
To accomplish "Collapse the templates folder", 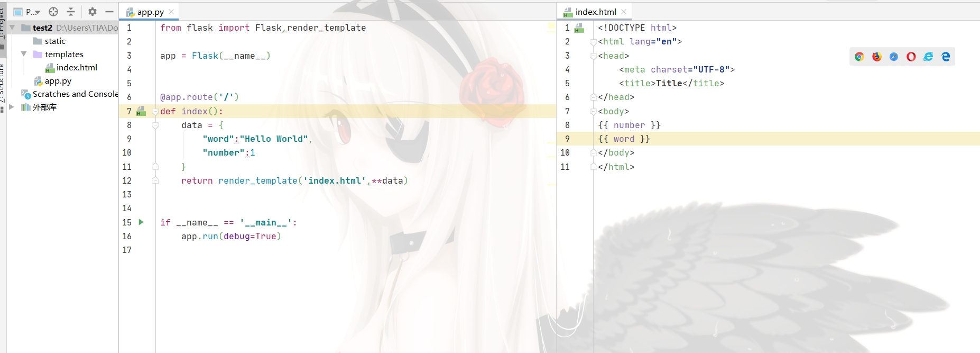I will pyautogui.click(x=24, y=54).
